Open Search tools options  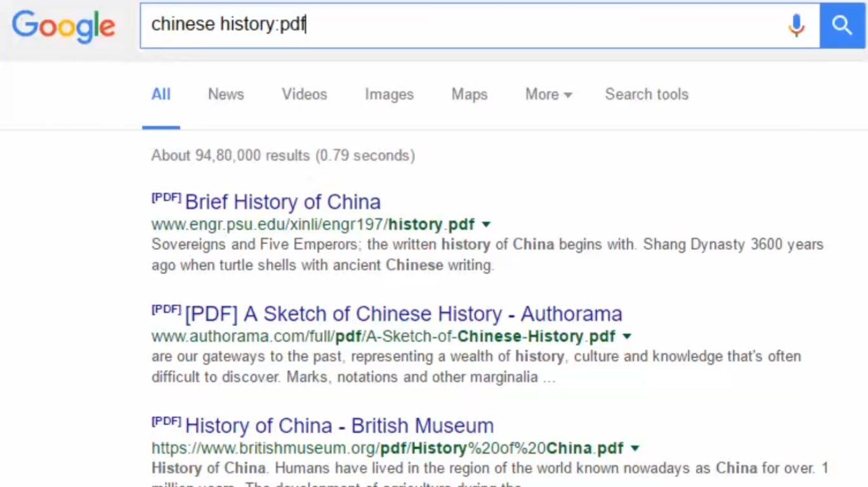pos(647,94)
